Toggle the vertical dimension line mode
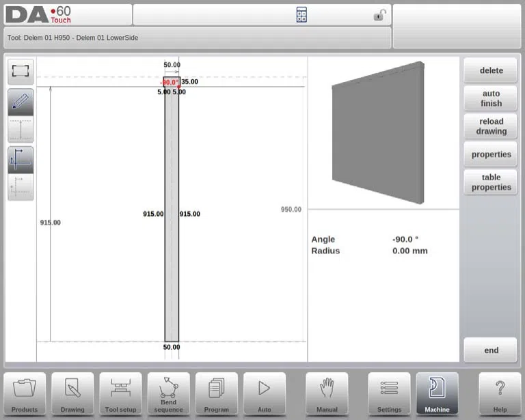 pyautogui.click(x=21, y=129)
